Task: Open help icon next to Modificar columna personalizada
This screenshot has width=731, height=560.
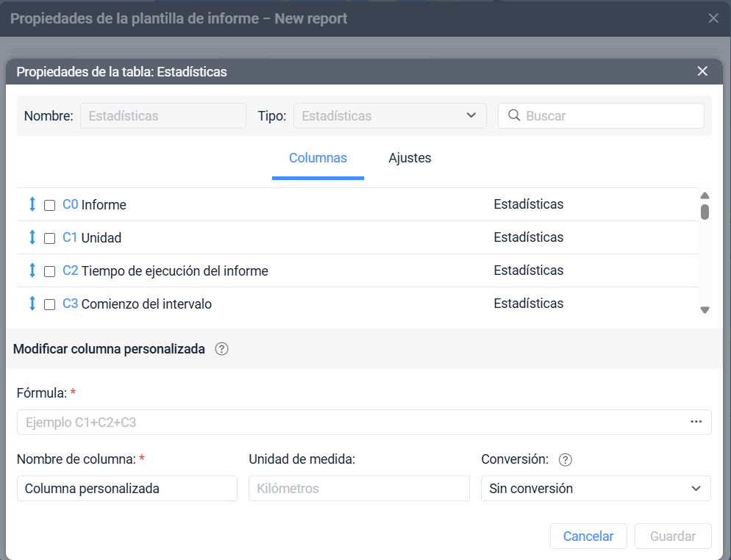Action: (x=221, y=350)
